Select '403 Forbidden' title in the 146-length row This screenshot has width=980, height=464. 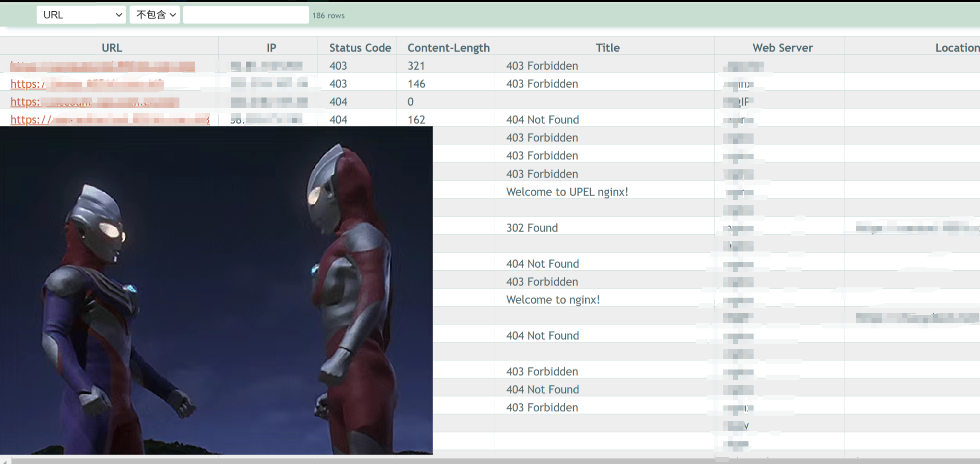pos(542,84)
